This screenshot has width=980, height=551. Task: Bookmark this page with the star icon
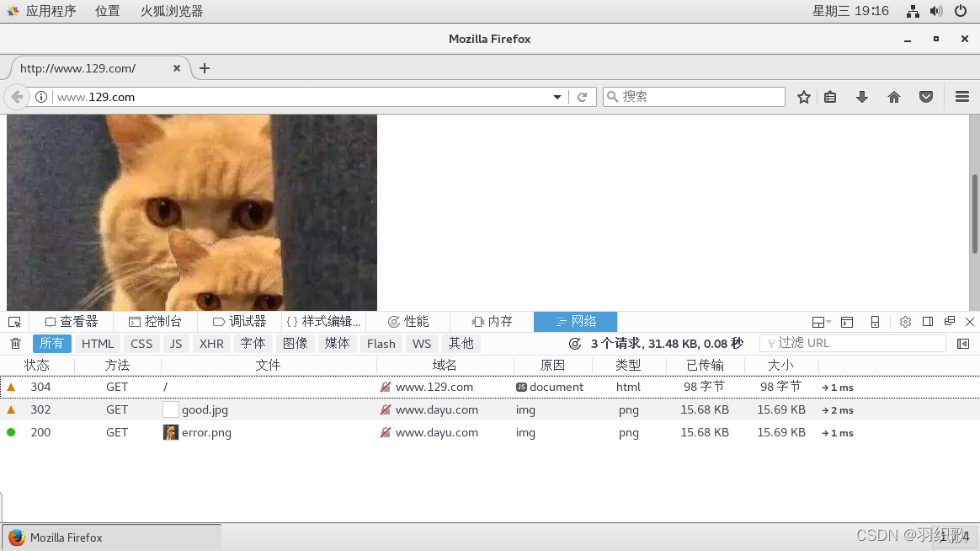click(x=804, y=97)
